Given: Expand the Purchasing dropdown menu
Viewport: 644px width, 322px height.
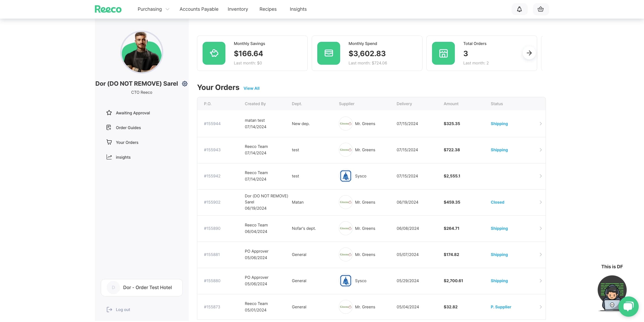Looking at the screenshot, I should (153, 9).
